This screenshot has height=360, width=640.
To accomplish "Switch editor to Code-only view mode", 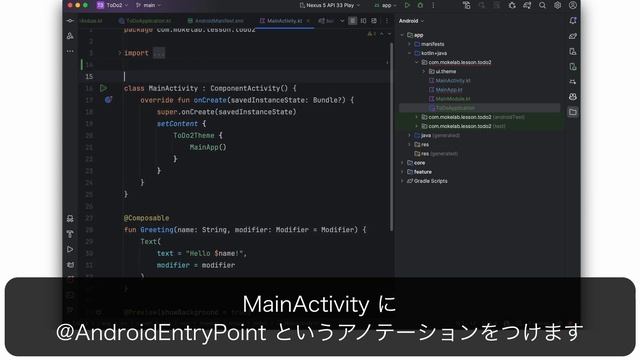I will tap(352, 21).
